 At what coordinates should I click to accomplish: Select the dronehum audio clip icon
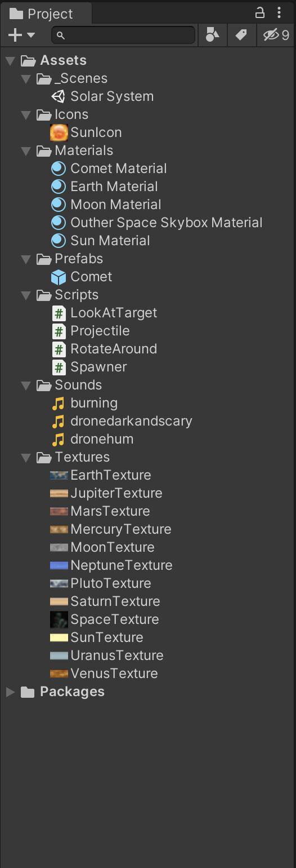[x=59, y=439]
